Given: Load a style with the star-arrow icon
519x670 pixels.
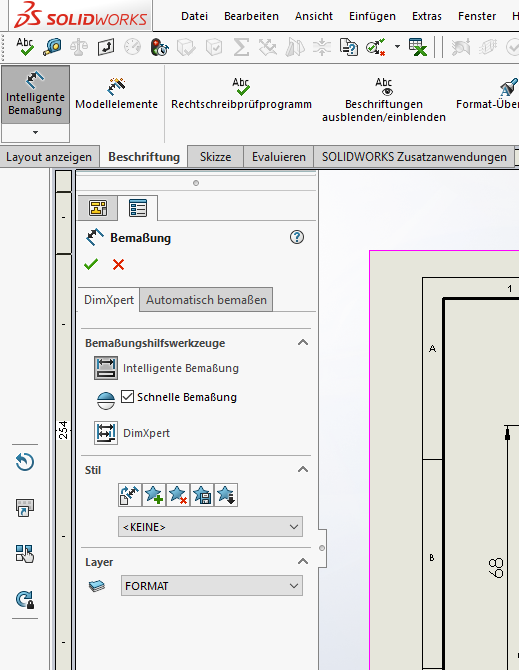Looking at the screenshot, I should pos(226,495).
